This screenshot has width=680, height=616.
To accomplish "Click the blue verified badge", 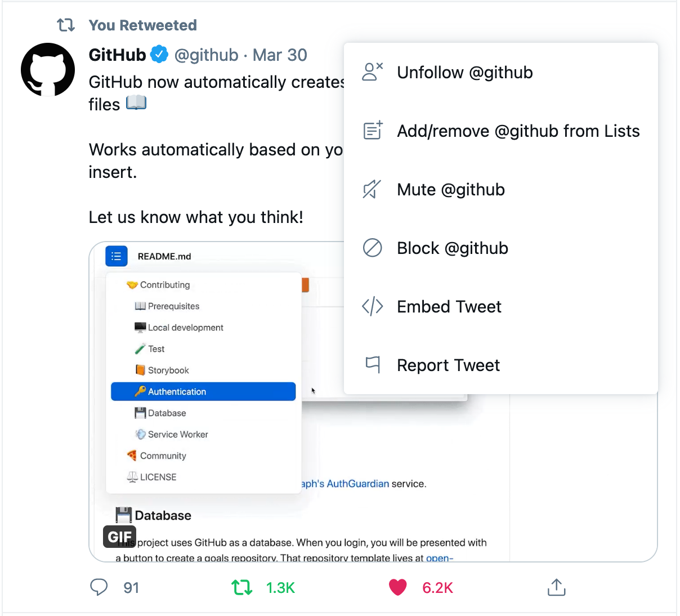I will [160, 55].
